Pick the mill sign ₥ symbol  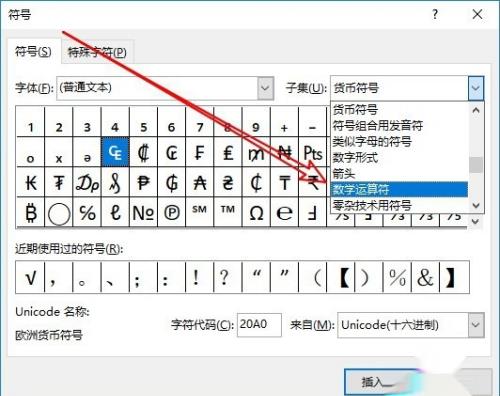[256, 153]
